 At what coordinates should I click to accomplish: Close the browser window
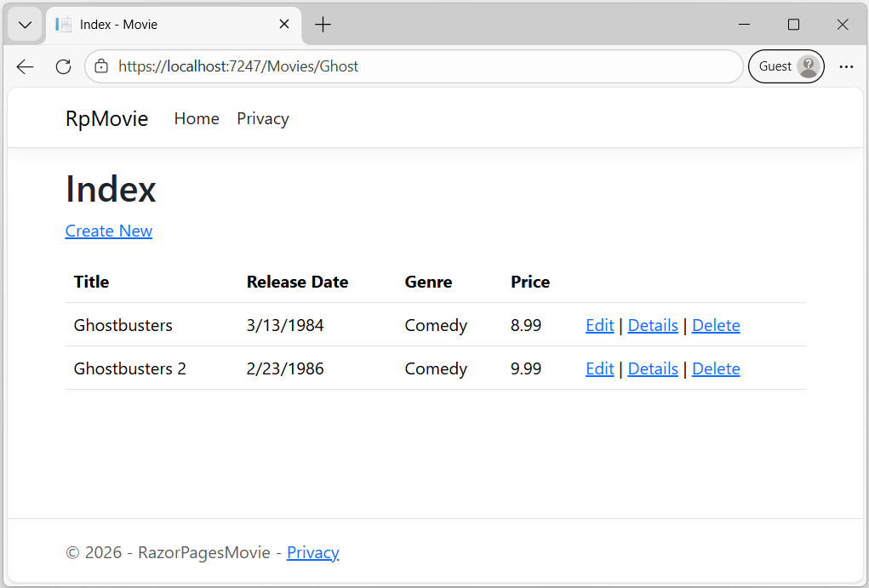(x=843, y=25)
